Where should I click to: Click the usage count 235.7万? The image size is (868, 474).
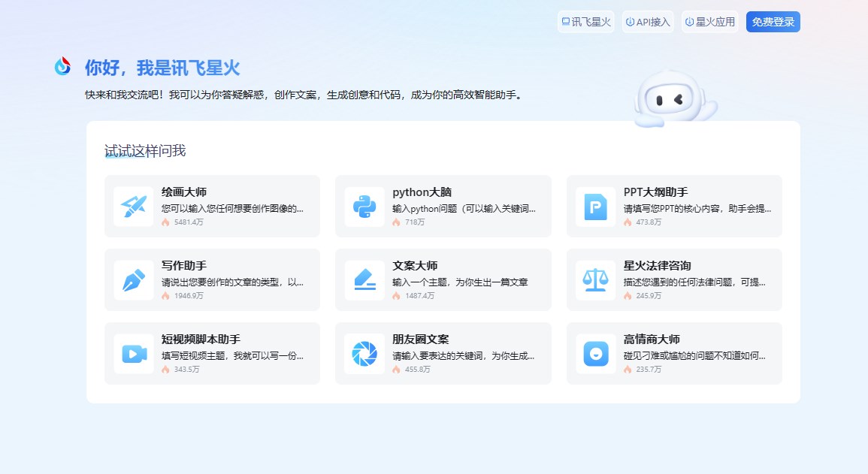649,370
